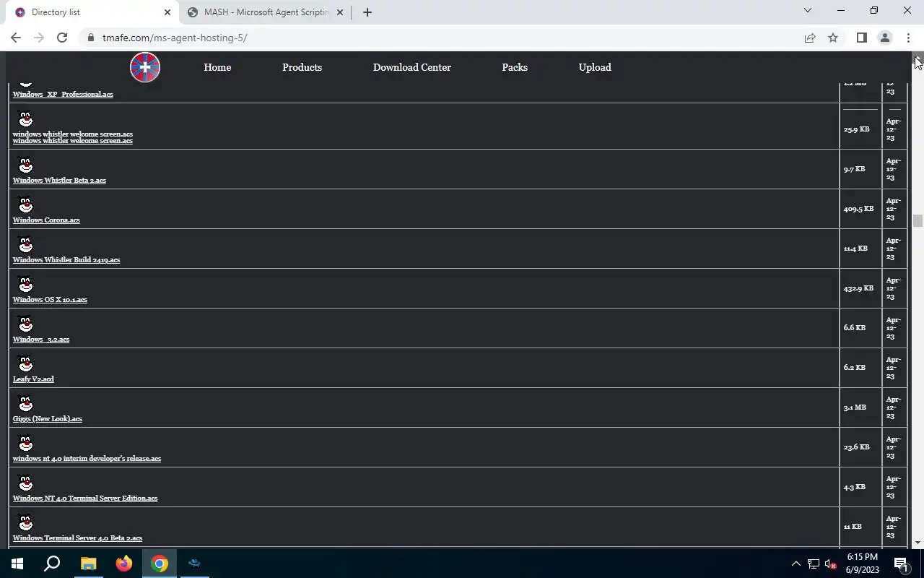Click the agent icon above windows nt 4.0 interim developer's release.acs
Image resolution: width=924 pixels, height=578 pixels.
point(25,444)
